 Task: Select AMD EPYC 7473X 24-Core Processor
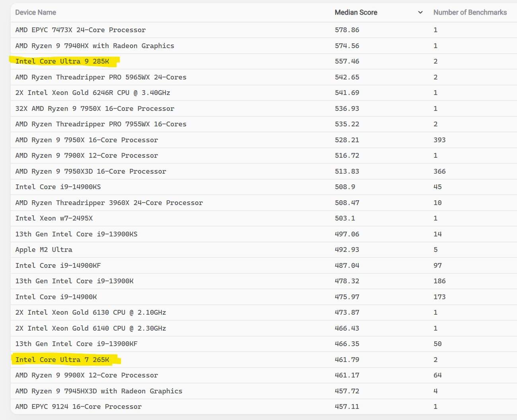click(x=80, y=30)
